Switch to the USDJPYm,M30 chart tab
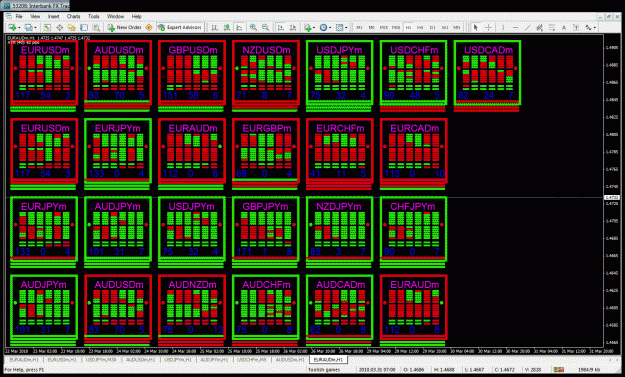The image size is (625, 377). (x=101, y=359)
